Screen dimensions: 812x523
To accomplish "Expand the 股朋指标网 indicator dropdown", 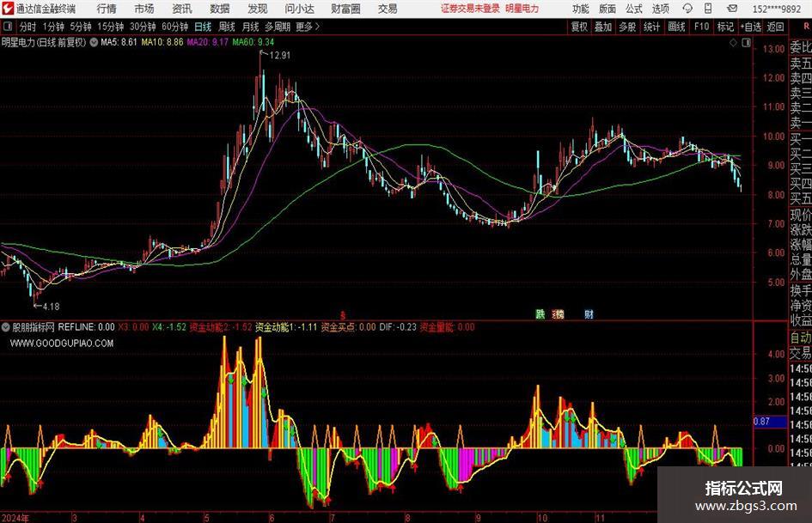I will (x=6, y=327).
